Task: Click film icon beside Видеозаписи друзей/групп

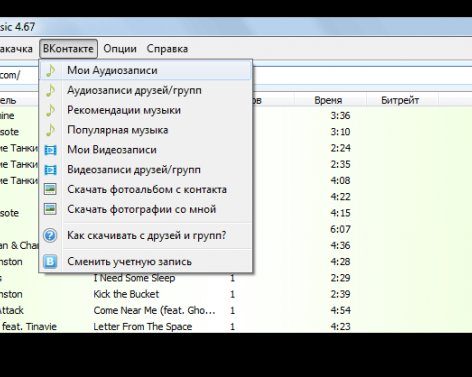Action: pos(50,170)
